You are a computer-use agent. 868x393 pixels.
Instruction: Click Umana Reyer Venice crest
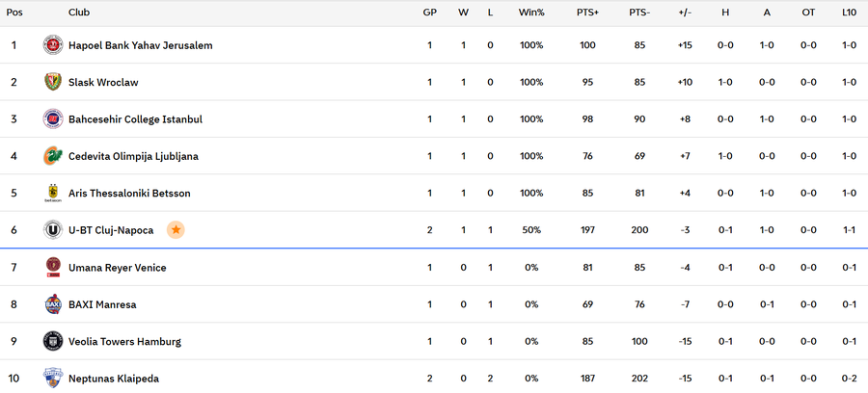click(53, 267)
